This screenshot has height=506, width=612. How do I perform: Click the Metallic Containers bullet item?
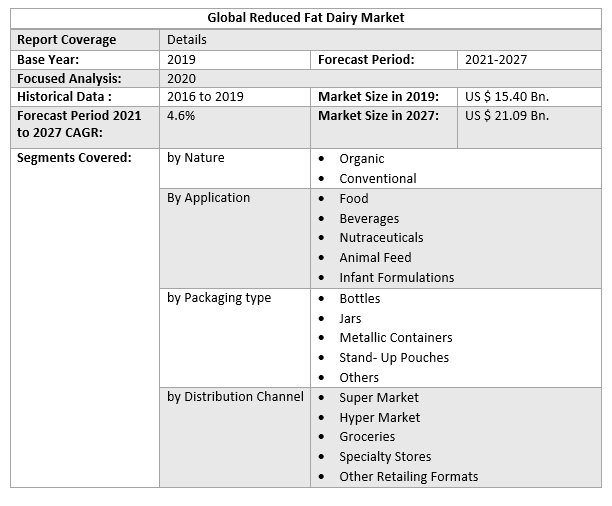(x=395, y=338)
